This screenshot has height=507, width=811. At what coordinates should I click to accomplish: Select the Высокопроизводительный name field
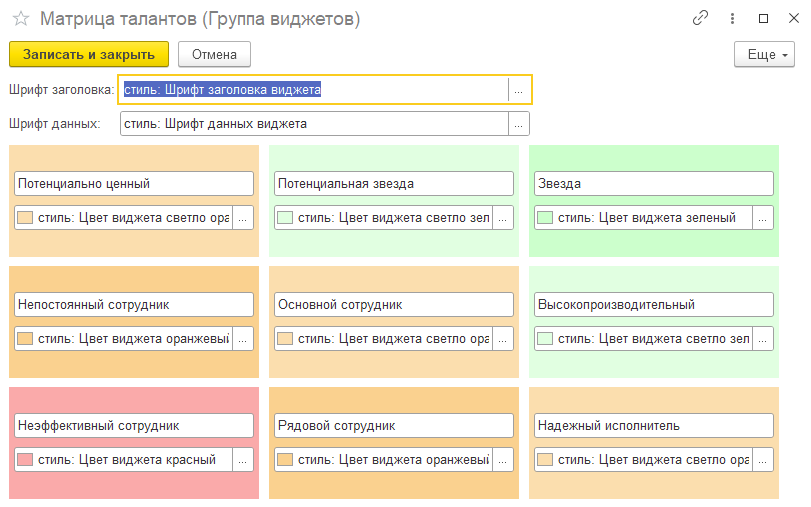point(654,305)
